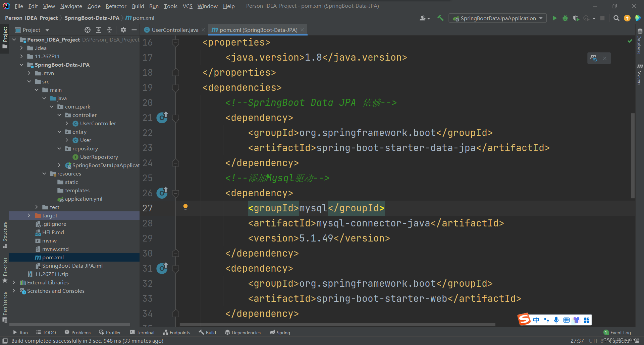Screen dimensions: 644x345
Task: Open the VCS menu
Action: pyautogui.click(x=187, y=6)
